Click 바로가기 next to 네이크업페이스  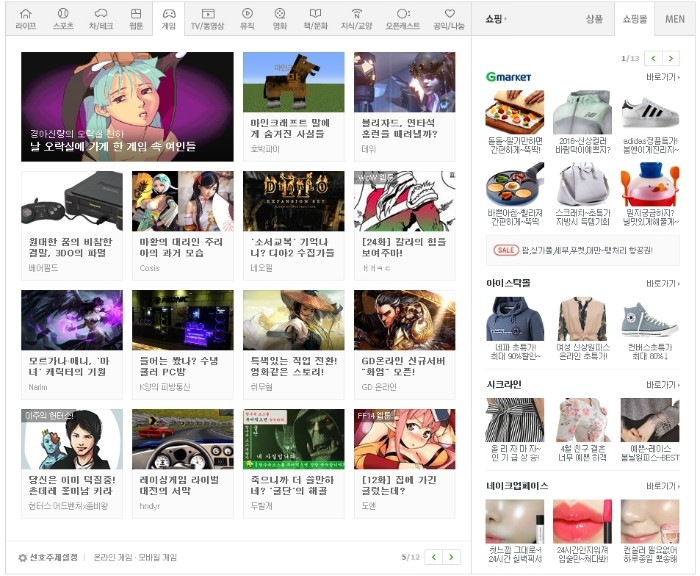pos(663,486)
